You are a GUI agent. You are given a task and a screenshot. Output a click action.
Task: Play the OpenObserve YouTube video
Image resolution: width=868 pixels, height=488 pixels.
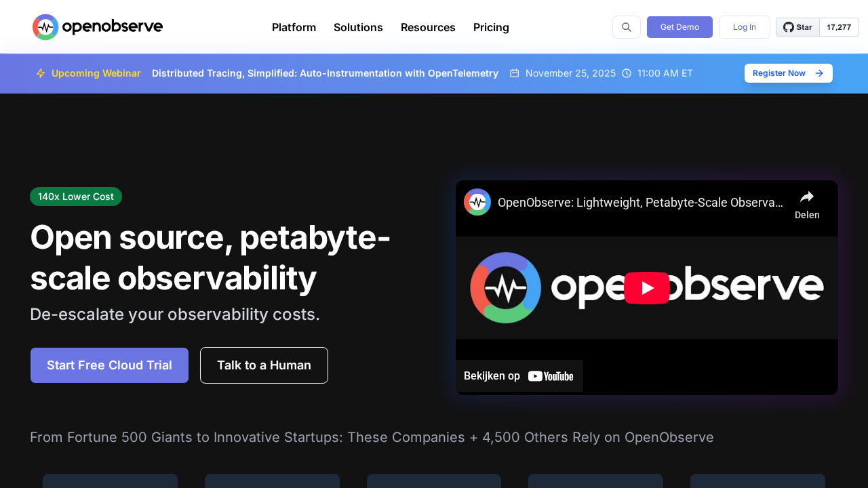pyautogui.click(x=647, y=287)
